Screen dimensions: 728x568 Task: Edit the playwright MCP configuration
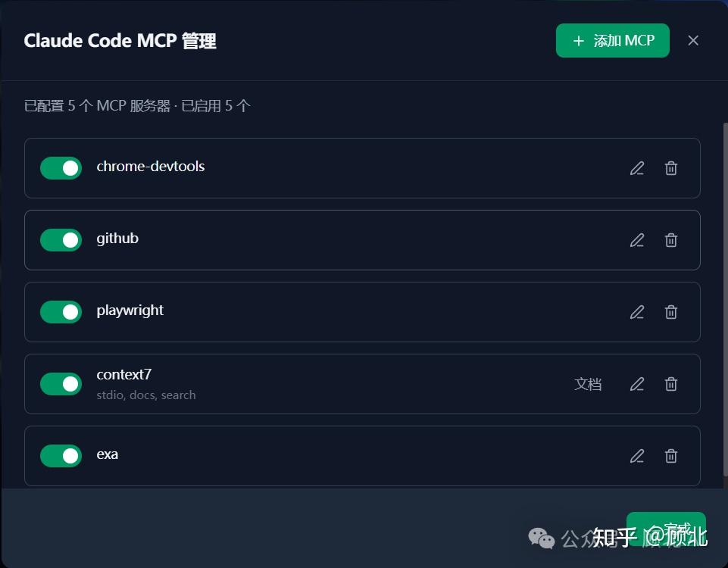tap(636, 312)
